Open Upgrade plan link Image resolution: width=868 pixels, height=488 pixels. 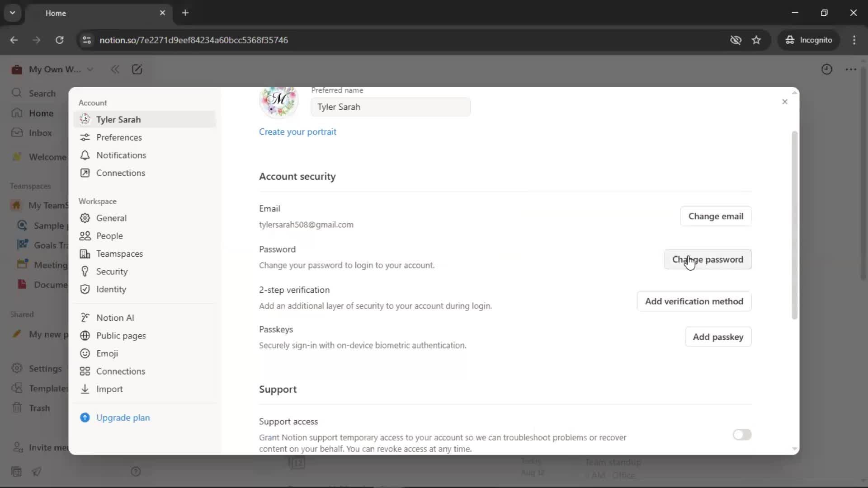pos(123,418)
